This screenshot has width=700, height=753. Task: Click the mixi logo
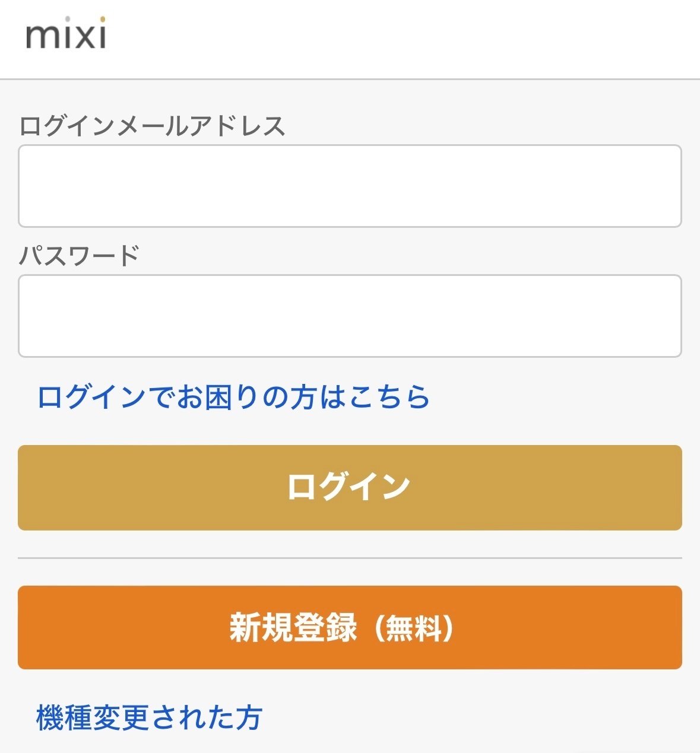[x=66, y=34]
